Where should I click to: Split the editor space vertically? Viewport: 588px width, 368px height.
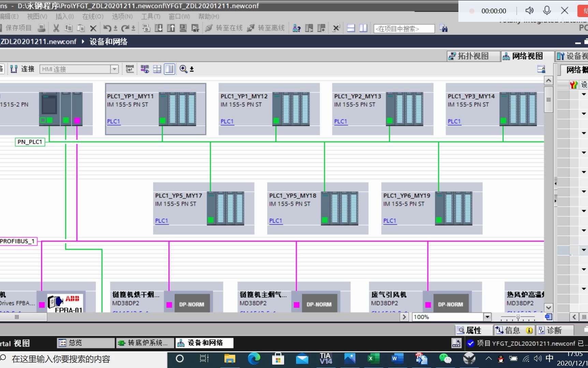point(363,28)
